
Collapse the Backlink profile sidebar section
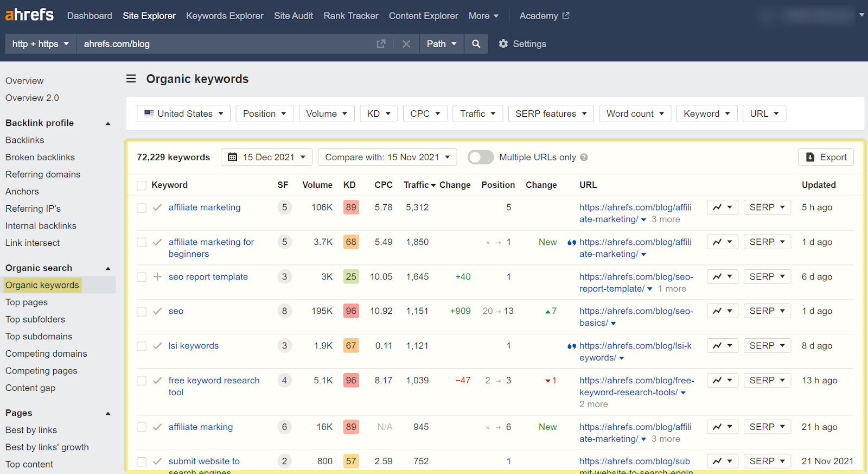click(108, 123)
